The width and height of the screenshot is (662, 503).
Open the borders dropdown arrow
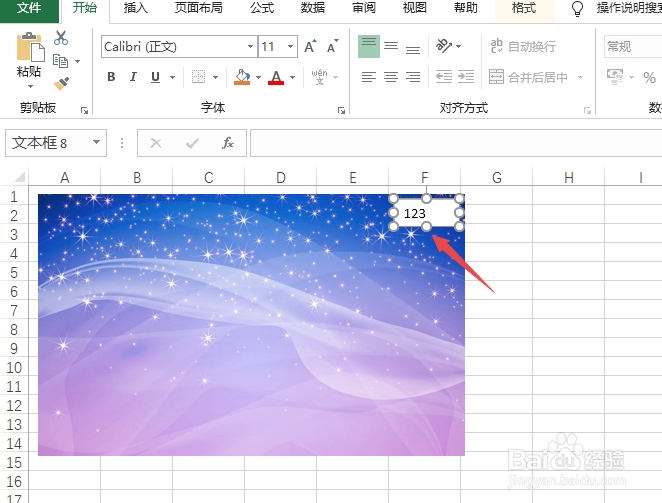pyautogui.click(x=215, y=77)
